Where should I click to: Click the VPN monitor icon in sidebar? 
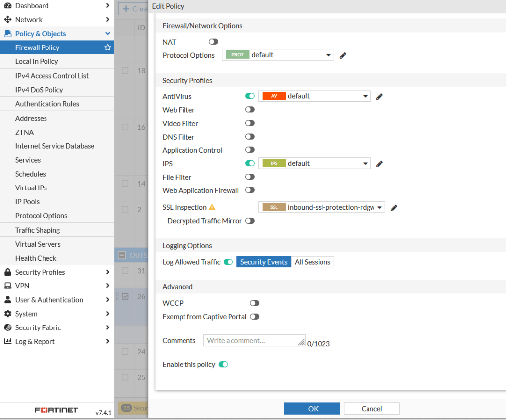coord(7,286)
